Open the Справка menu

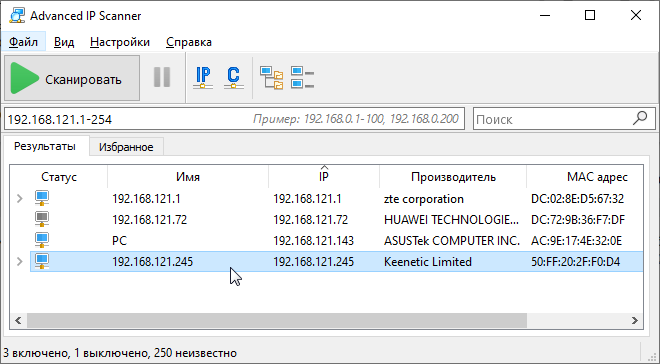(189, 42)
